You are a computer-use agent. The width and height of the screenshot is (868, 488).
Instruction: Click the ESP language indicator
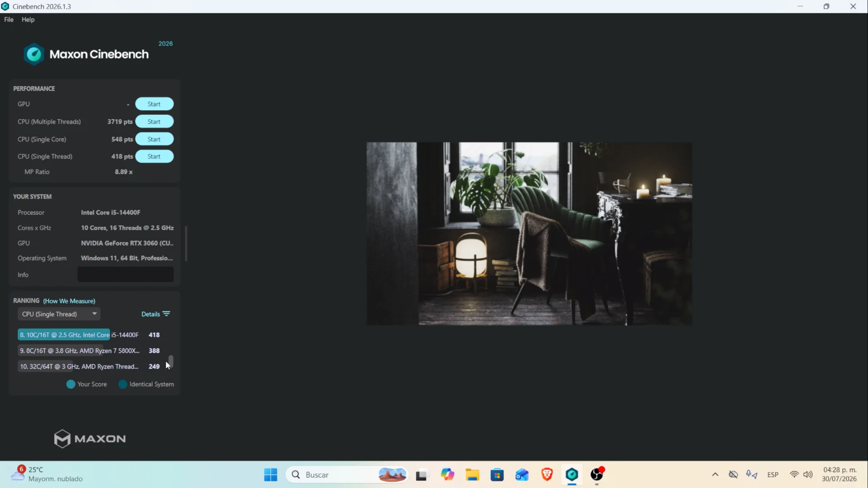tap(773, 474)
